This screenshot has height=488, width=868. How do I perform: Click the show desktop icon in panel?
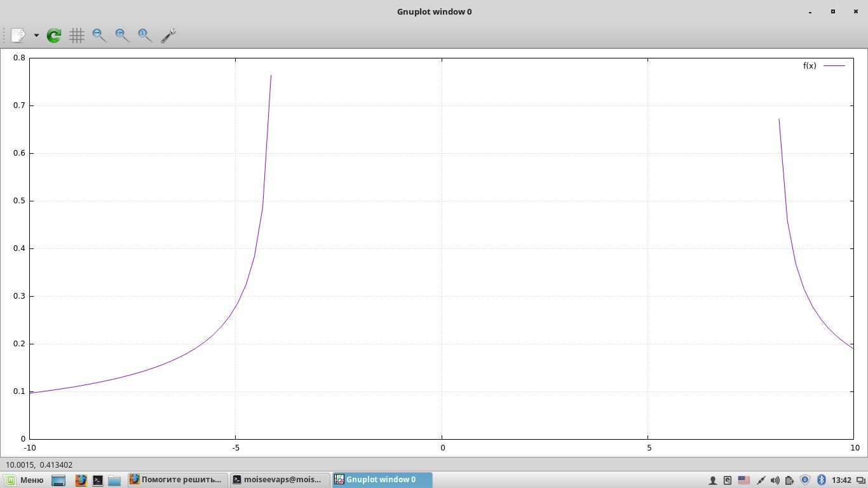(58, 480)
